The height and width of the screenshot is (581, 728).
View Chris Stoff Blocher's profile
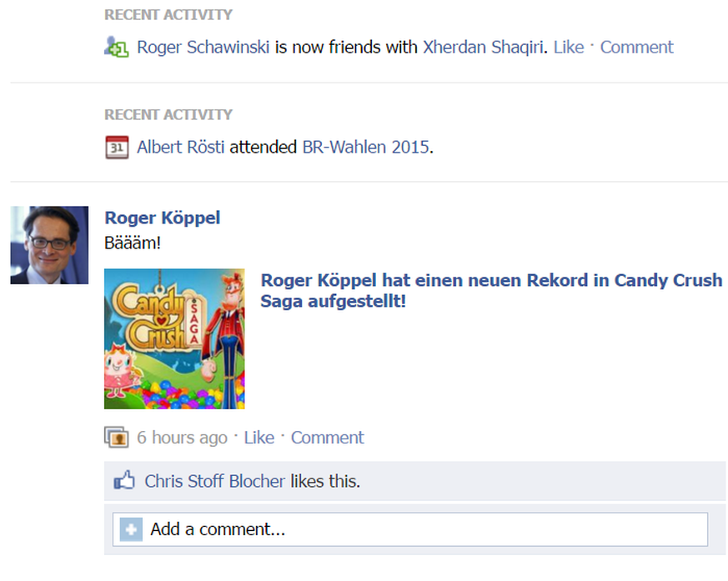click(214, 481)
